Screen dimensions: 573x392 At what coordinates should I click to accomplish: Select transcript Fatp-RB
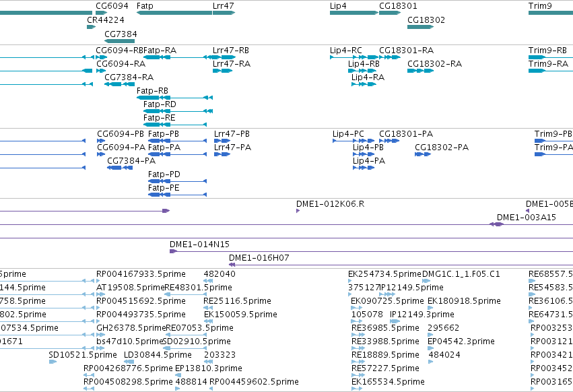[x=174, y=98]
